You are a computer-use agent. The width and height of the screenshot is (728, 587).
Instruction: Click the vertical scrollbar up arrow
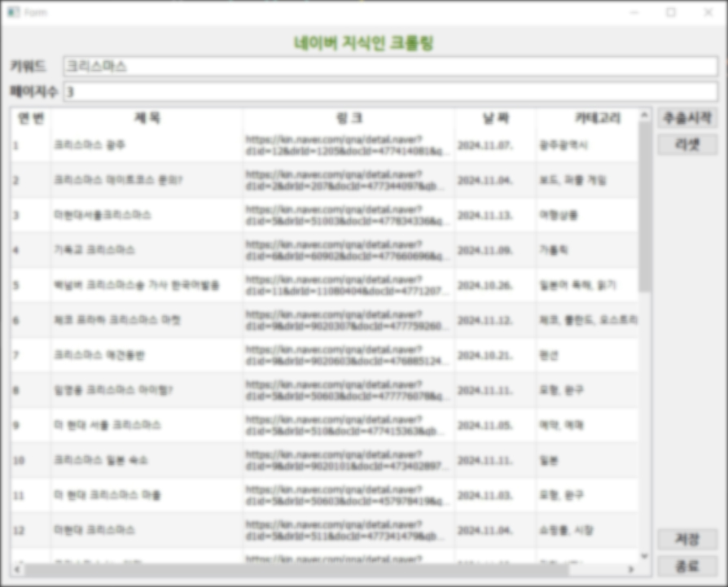645,115
